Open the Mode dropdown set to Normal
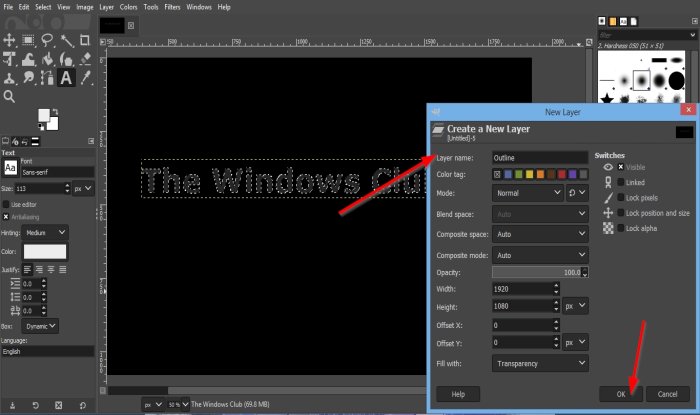 (x=528, y=193)
